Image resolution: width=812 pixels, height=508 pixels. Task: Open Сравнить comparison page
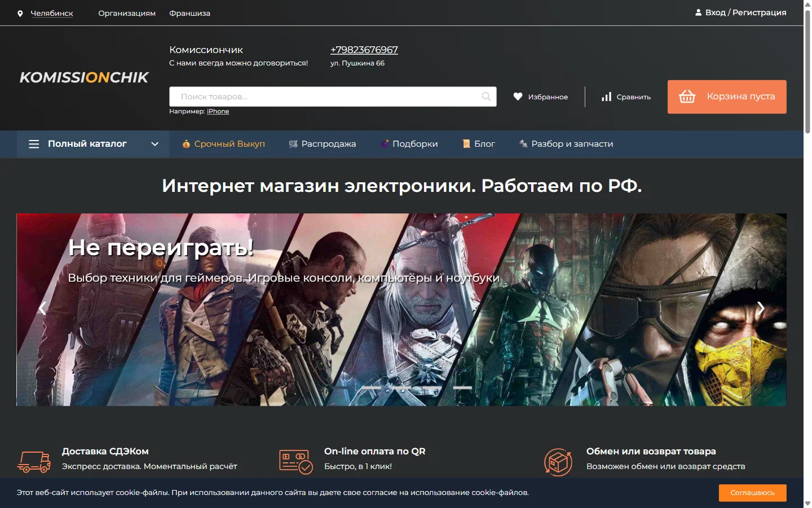point(633,97)
